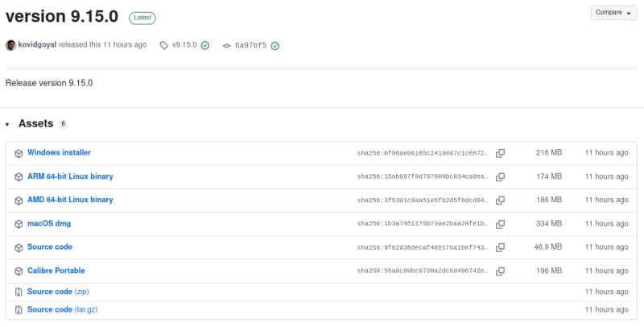The width and height of the screenshot is (644, 327).
Task: Select the sha256 hash text starting 9f02d36
Action: point(423,248)
